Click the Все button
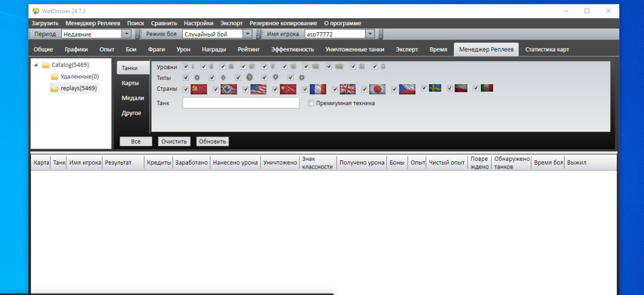 [x=136, y=141]
